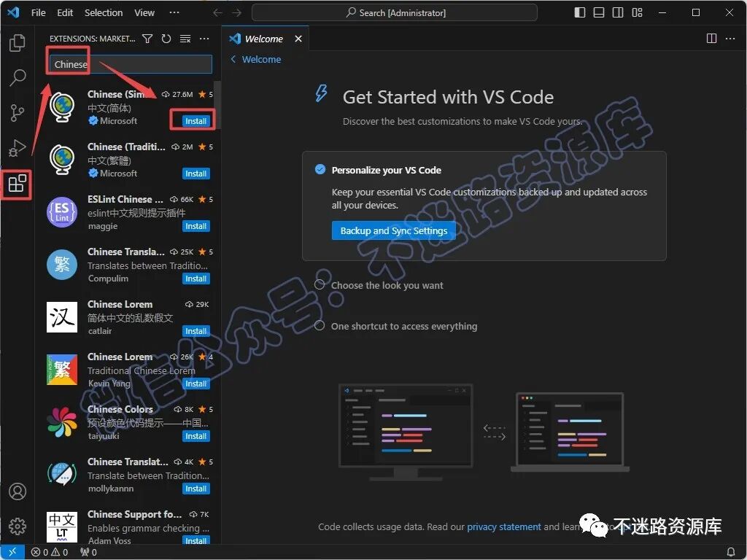This screenshot has width=747, height=560.
Task: Click the VS Code logo icon
Action: coord(13,12)
